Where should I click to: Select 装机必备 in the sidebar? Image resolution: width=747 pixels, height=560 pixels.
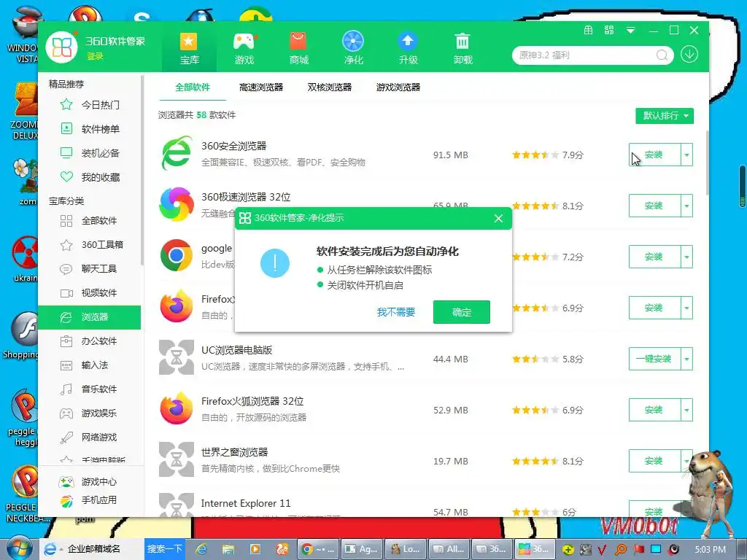90,153
